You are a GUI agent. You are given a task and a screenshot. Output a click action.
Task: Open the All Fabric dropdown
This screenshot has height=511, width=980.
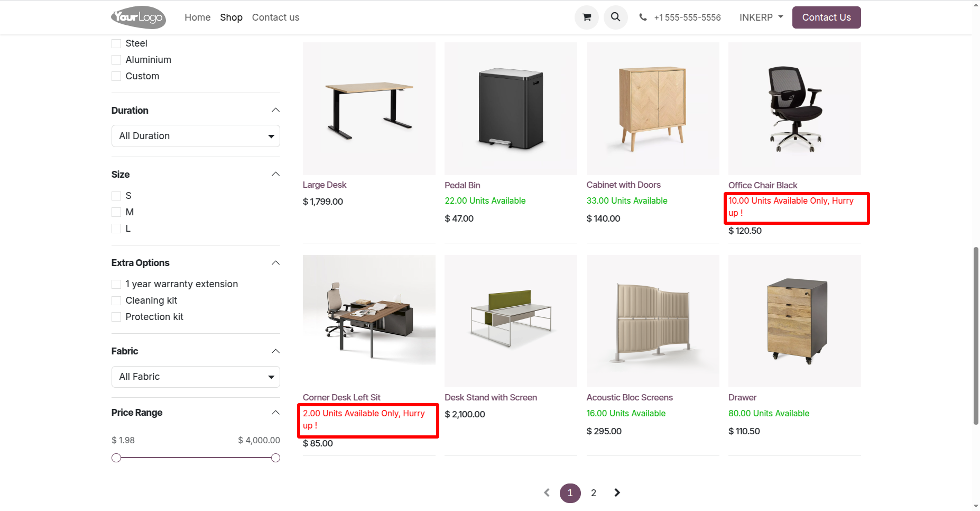tap(196, 377)
